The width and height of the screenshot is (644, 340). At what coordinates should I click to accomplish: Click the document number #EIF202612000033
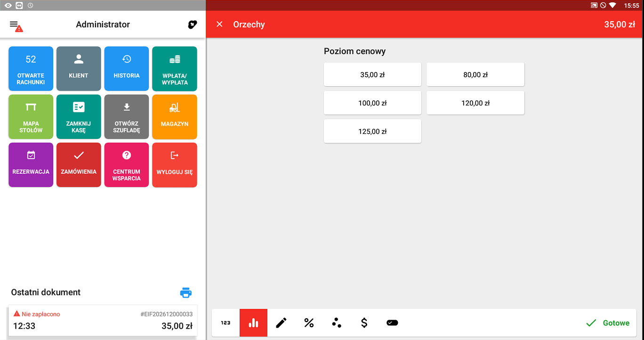coord(167,314)
